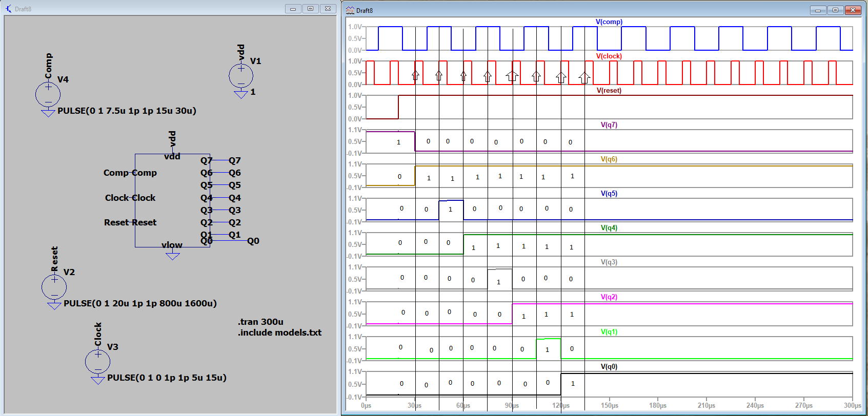This screenshot has height=416, width=868.
Task: Click the schematic window's title bar icon
Action: (9, 9)
